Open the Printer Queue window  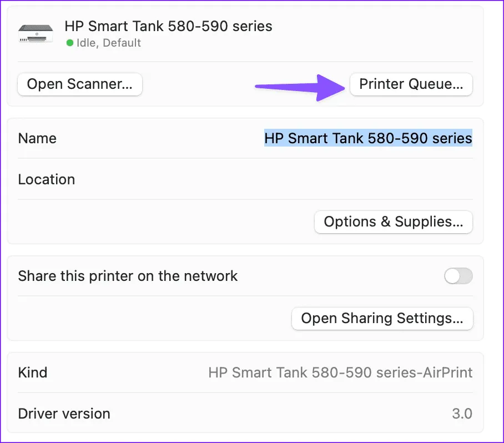411,84
